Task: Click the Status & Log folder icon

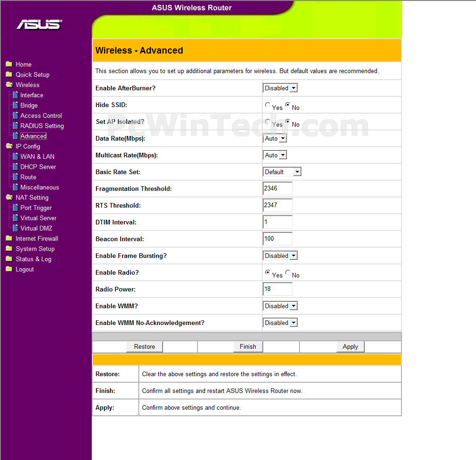Action: point(9,259)
